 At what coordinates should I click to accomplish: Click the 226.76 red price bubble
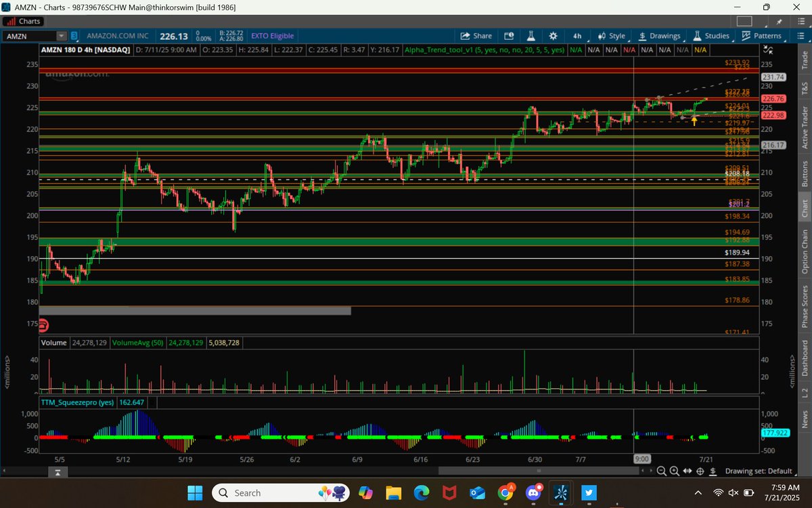pos(772,99)
